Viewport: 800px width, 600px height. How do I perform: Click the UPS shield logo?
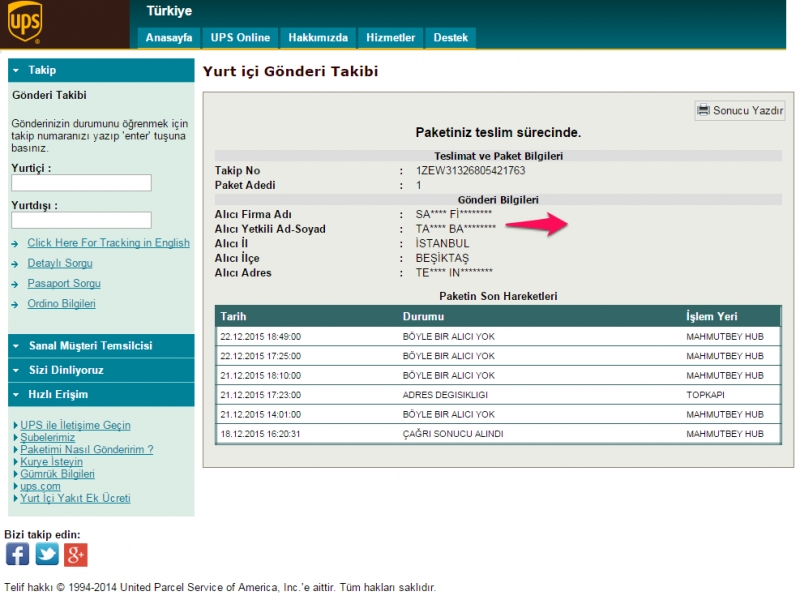pos(24,21)
